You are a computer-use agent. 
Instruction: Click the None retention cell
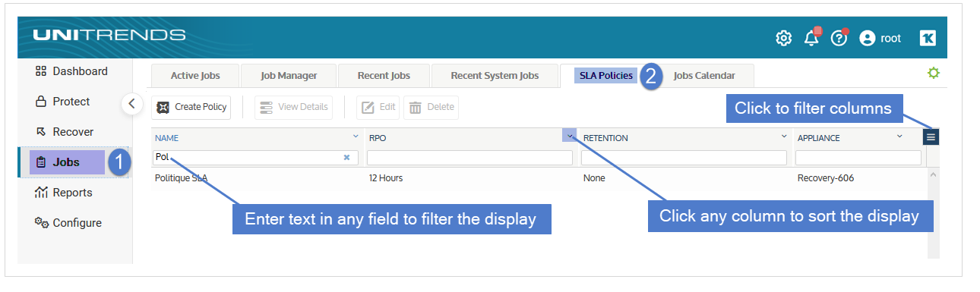594,178
